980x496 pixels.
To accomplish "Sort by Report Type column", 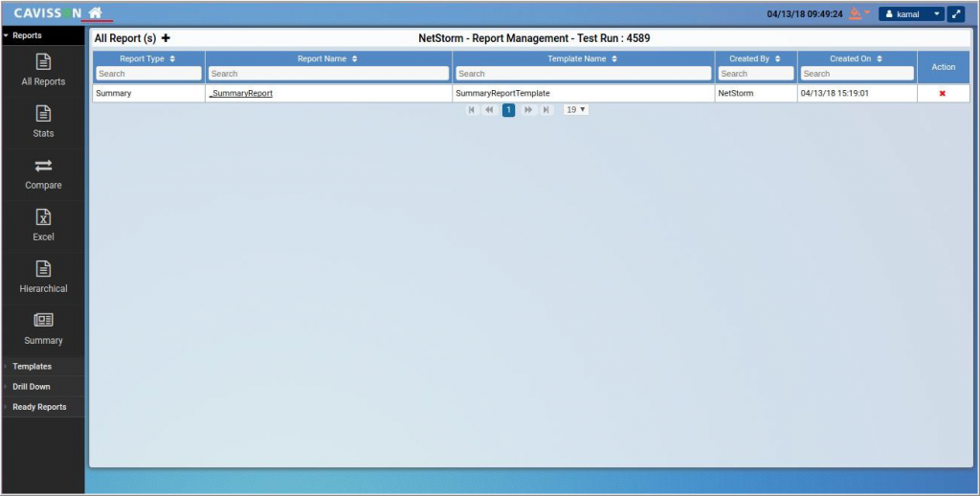I will point(172,58).
